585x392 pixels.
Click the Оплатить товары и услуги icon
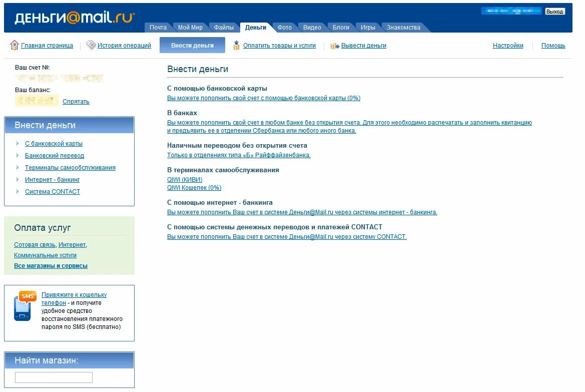[236, 45]
